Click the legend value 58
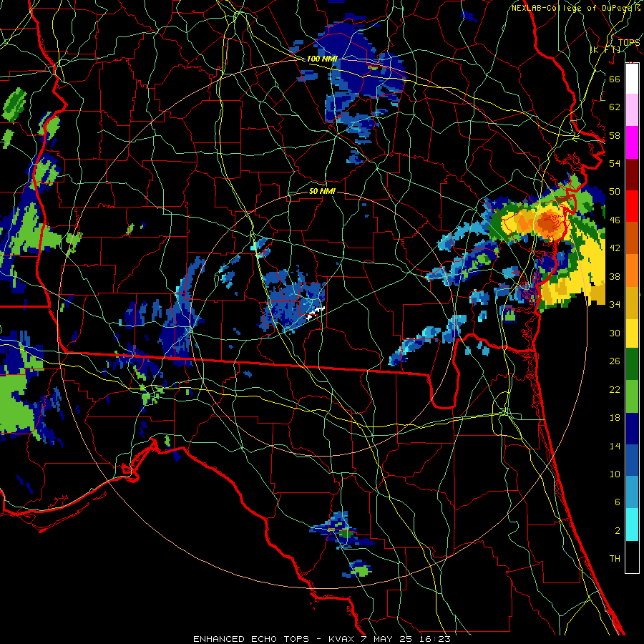Viewport: 644px width, 644px height. pyautogui.click(x=615, y=135)
